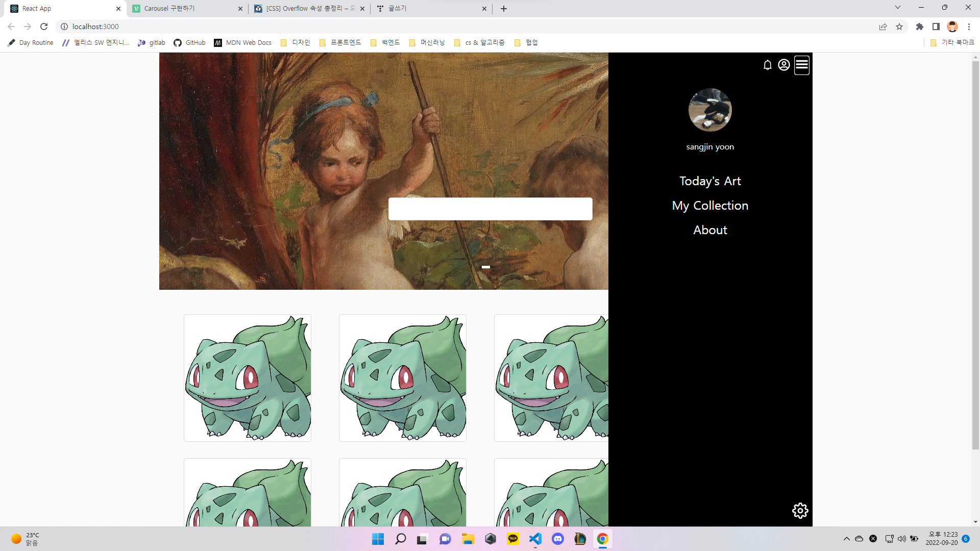The height and width of the screenshot is (551, 980).
Task: Open Chrome from taskbar
Action: click(603, 539)
